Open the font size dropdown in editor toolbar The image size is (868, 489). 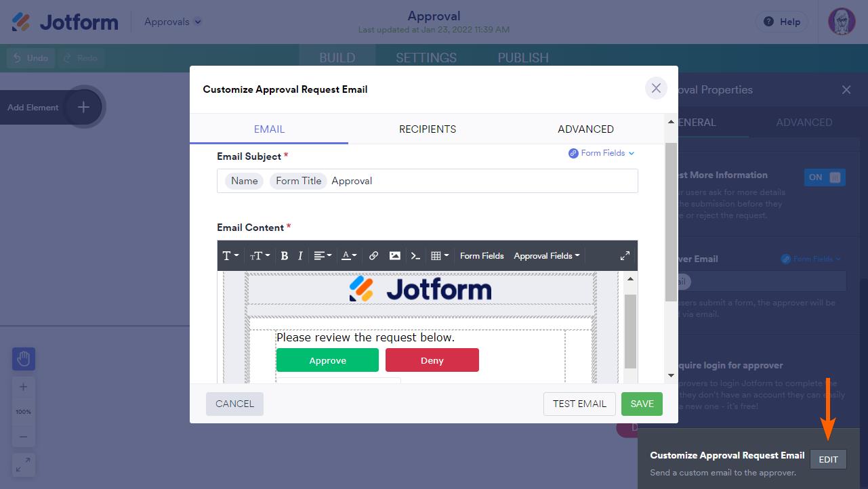(x=260, y=255)
